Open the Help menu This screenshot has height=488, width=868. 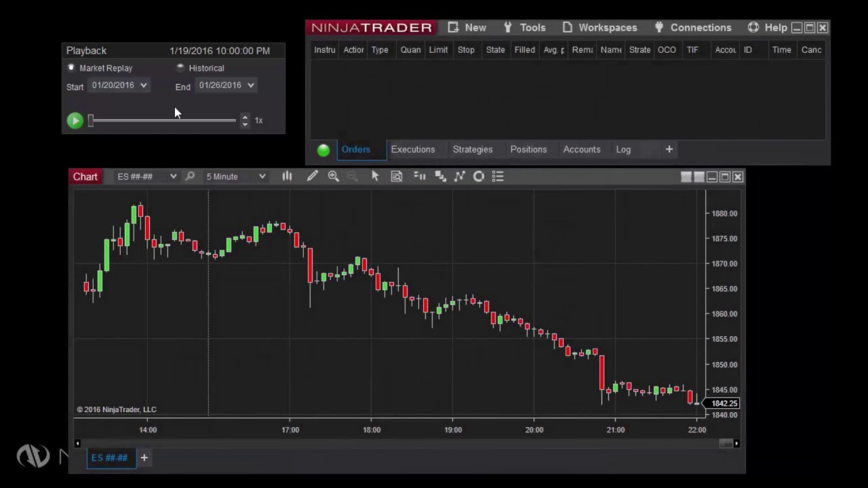768,28
